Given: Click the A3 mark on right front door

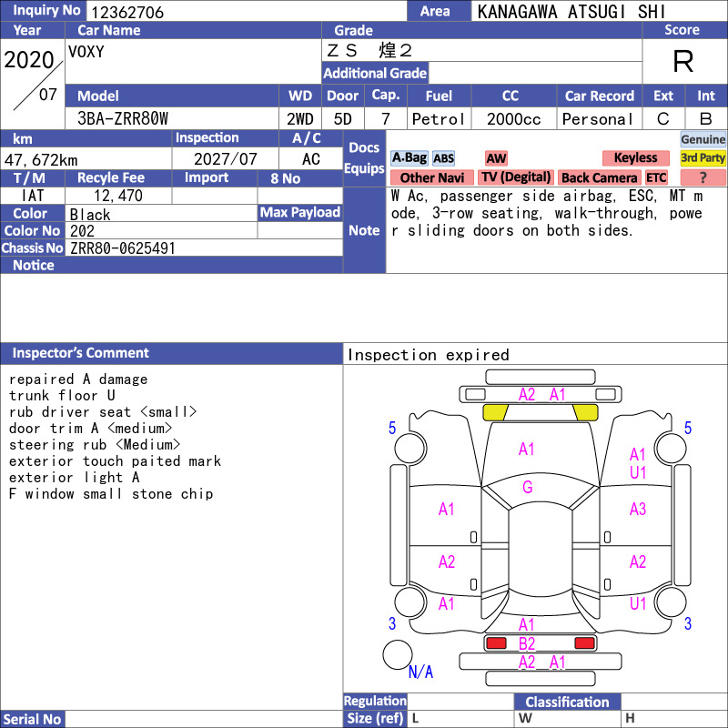Looking at the screenshot, I should pyautogui.click(x=638, y=509).
